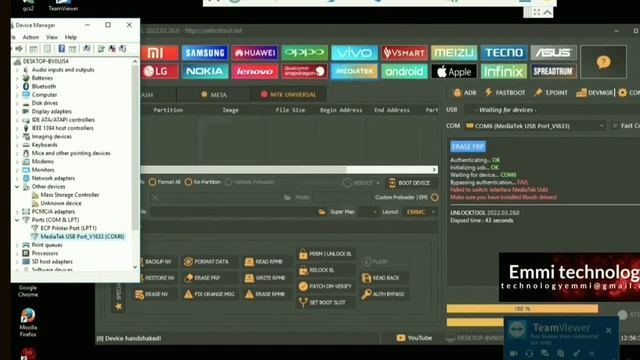640x360 pixels.
Task: Select the Infinix brand tile
Action: (504, 71)
